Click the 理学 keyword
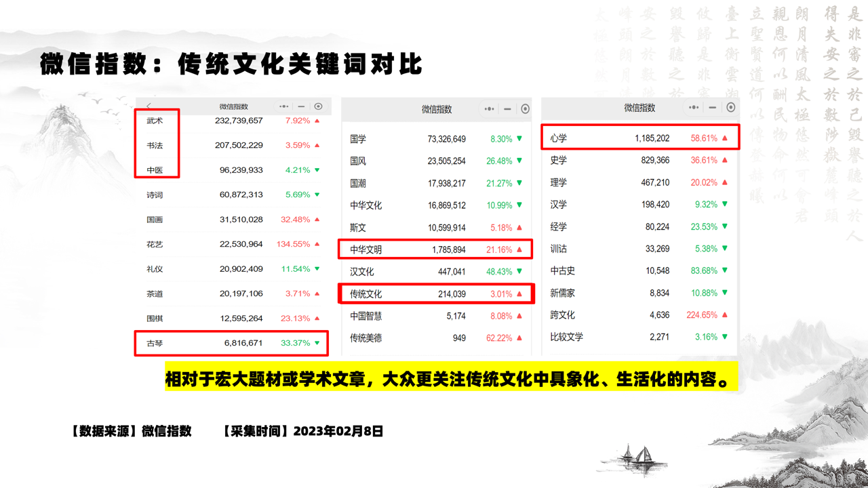Image resolution: width=868 pixels, height=488 pixels. (559, 182)
